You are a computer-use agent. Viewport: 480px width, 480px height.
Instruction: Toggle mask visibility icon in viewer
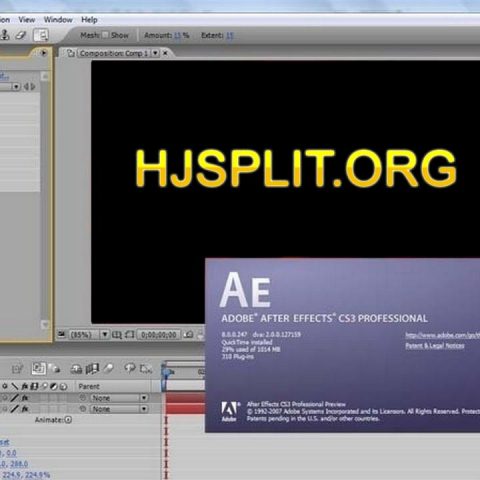pyautogui.click(x=129, y=335)
